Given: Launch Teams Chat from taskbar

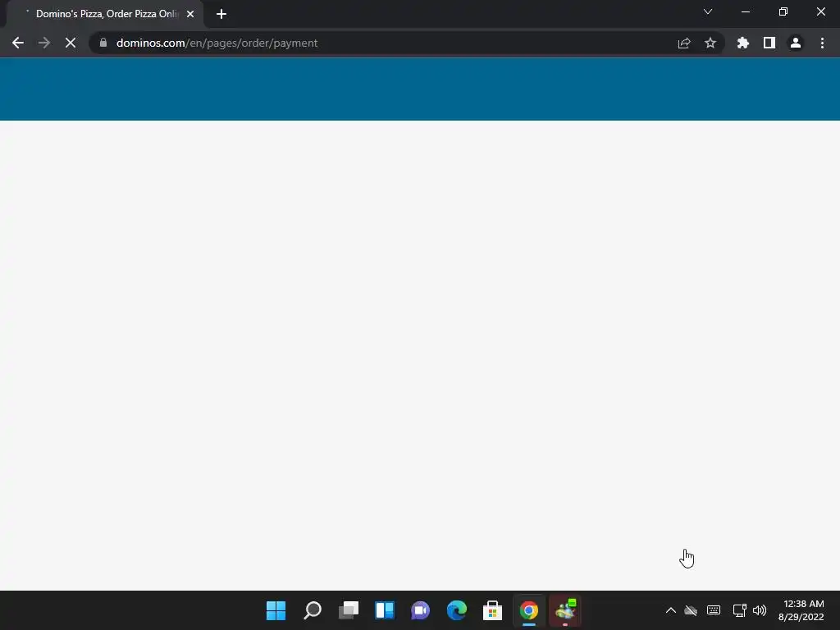Looking at the screenshot, I should [421, 610].
